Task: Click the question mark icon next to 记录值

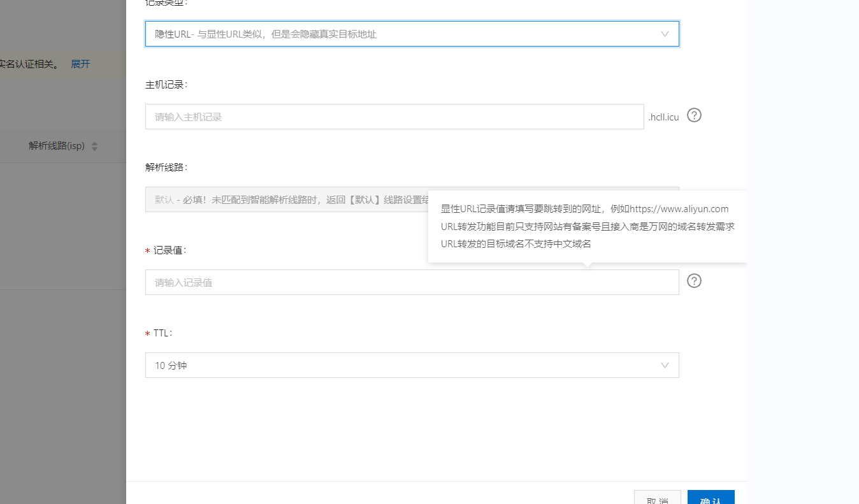Action: 694,280
